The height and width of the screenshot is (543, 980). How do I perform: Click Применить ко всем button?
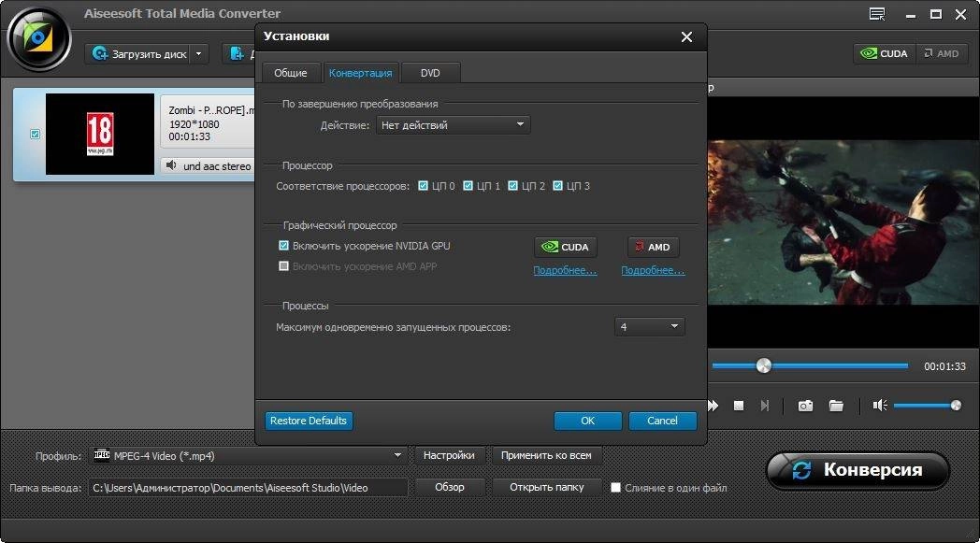click(x=546, y=455)
